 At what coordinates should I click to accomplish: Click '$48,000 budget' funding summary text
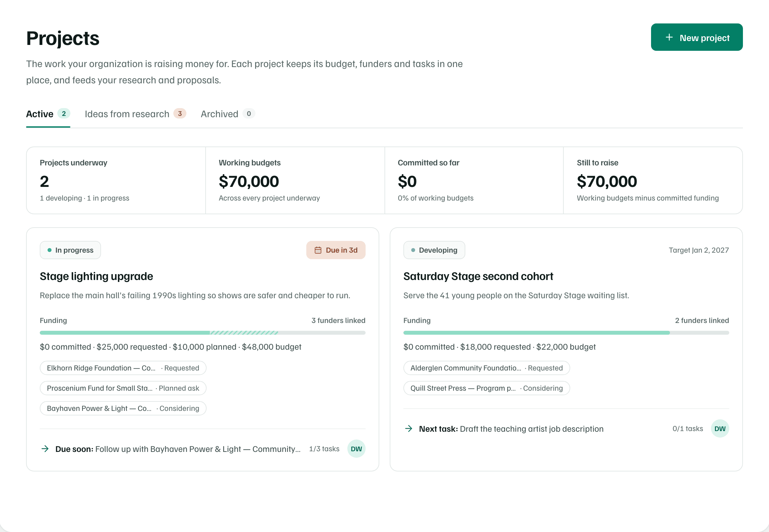[x=271, y=347]
